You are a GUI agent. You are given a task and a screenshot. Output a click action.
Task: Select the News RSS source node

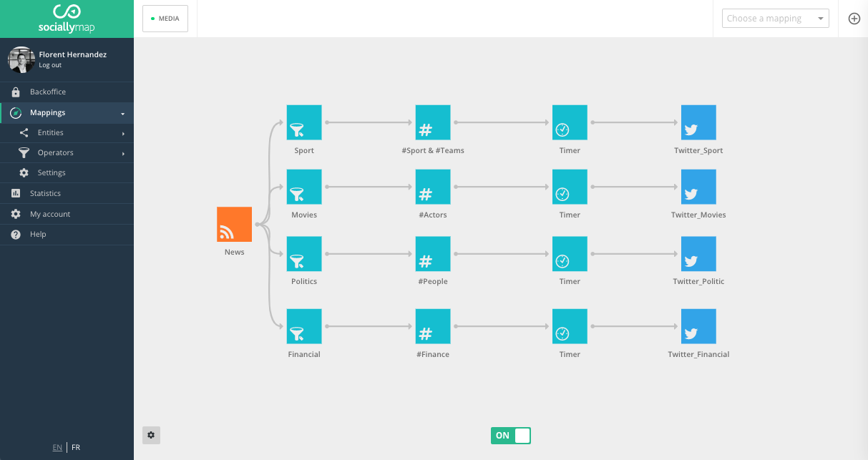pos(234,224)
